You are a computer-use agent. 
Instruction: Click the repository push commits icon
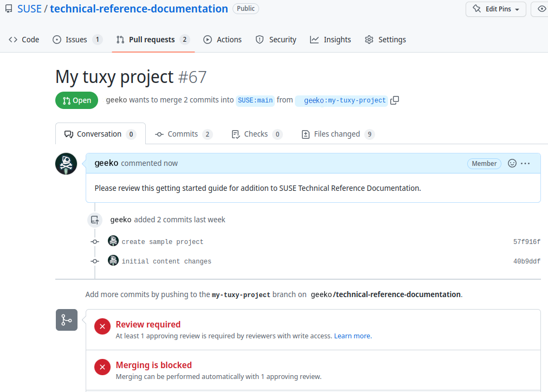click(95, 220)
